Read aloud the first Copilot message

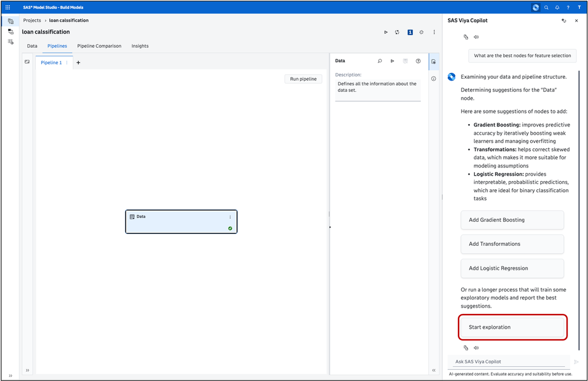pyautogui.click(x=476, y=36)
